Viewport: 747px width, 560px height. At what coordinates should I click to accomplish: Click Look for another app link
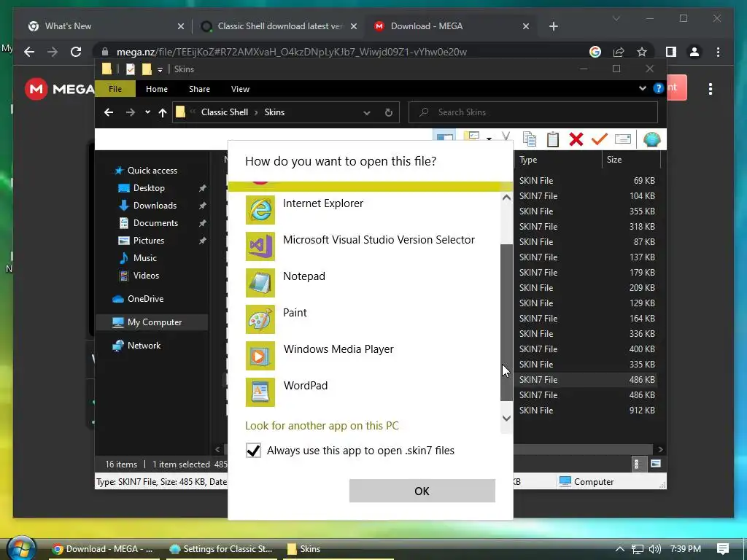[322, 426]
